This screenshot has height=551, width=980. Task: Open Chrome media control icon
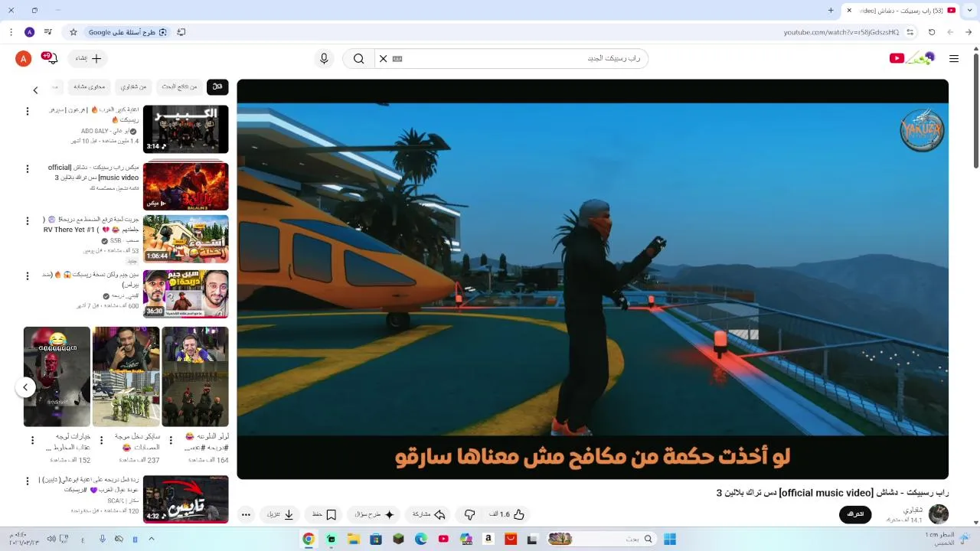[x=47, y=32]
